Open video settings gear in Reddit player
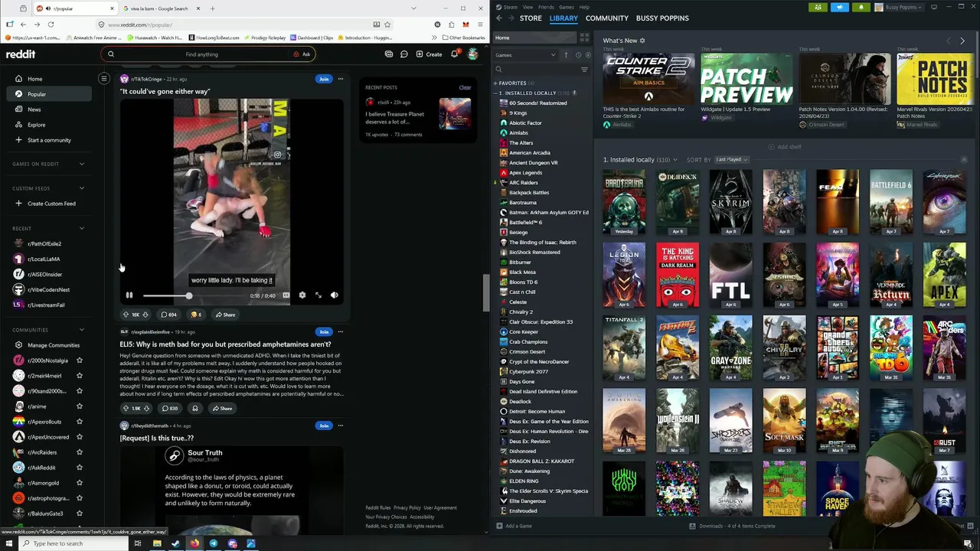Screen dimensions: 980x551 point(302,295)
